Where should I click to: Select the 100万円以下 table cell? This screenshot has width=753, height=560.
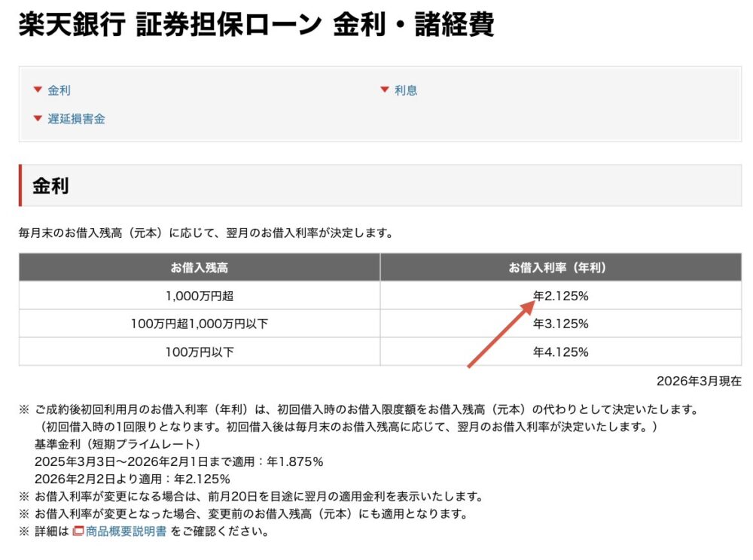(x=200, y=352)
